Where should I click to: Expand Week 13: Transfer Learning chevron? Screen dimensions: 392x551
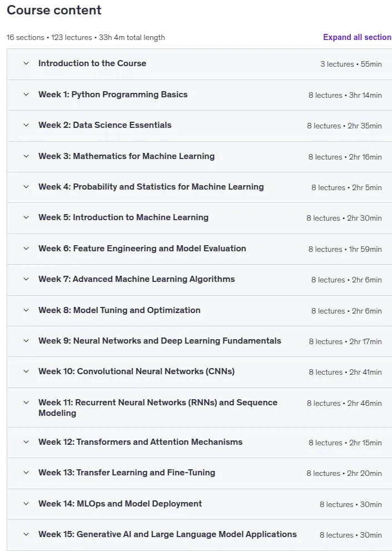26,473
